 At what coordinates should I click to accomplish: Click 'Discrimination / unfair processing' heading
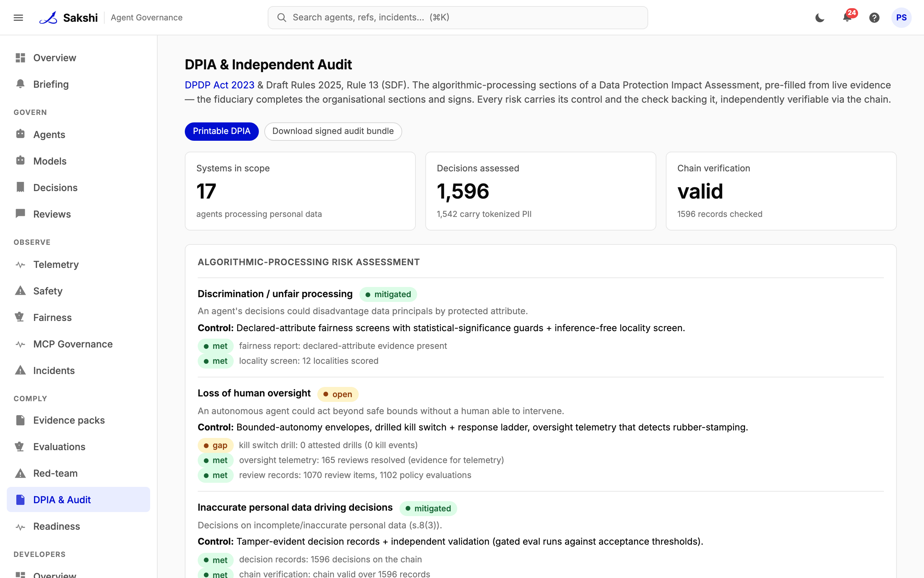[x=275, y=293]
